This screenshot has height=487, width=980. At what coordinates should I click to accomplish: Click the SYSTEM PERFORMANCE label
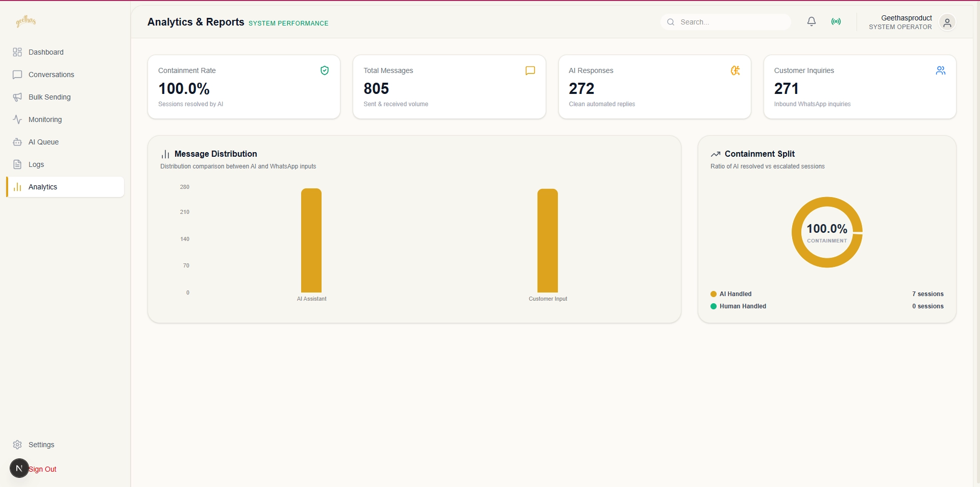[x=288, y=23]
